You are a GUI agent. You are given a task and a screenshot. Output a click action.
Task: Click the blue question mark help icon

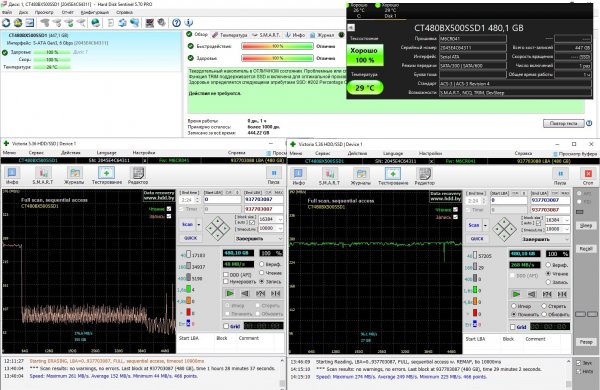pos(176,23)
